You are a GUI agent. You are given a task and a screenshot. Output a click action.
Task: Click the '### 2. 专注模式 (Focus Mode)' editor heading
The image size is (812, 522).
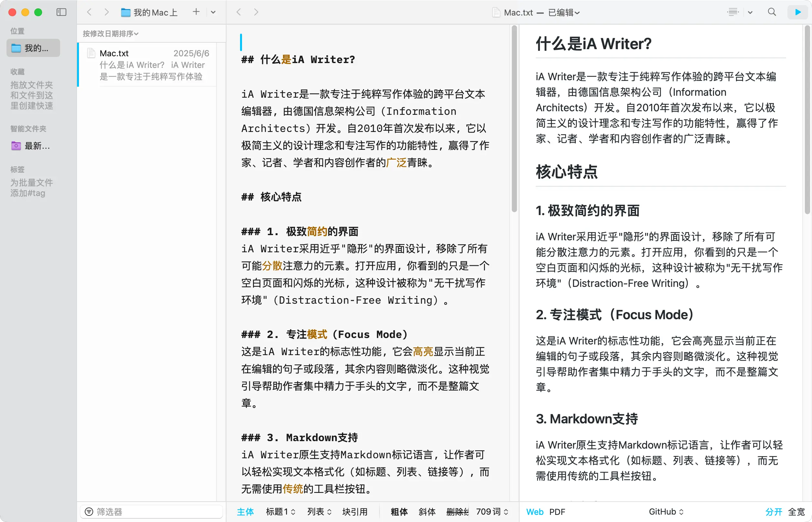[324, 334]
